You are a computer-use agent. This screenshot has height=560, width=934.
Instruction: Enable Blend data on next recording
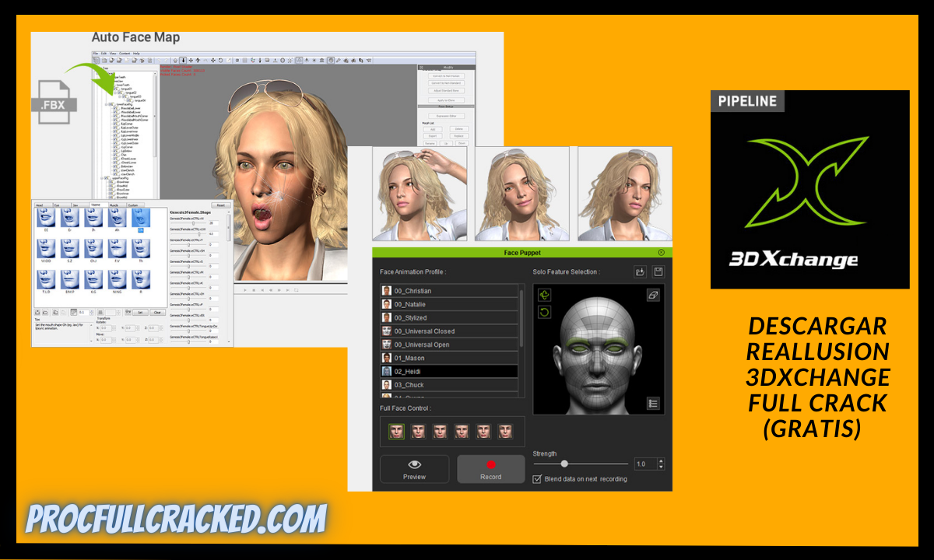click(x=535, y=480)
